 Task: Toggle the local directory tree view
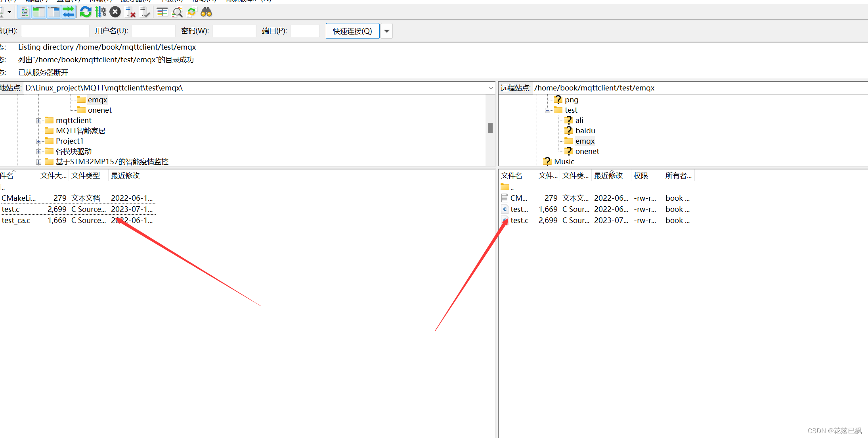point(39,12)
